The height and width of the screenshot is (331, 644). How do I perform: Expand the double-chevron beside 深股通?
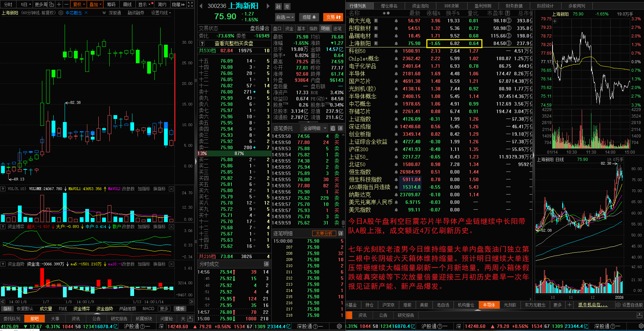click(104, 13)
